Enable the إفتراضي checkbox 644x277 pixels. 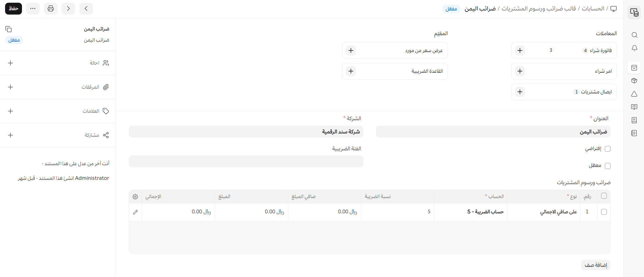(607, 149)
